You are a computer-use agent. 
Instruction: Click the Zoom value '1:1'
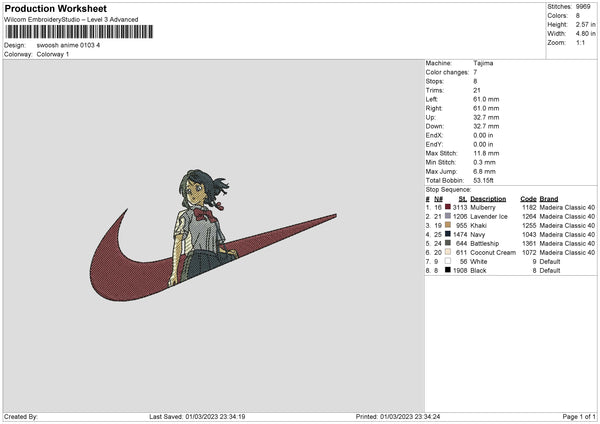pyautogui.click(x=580, y=42)
